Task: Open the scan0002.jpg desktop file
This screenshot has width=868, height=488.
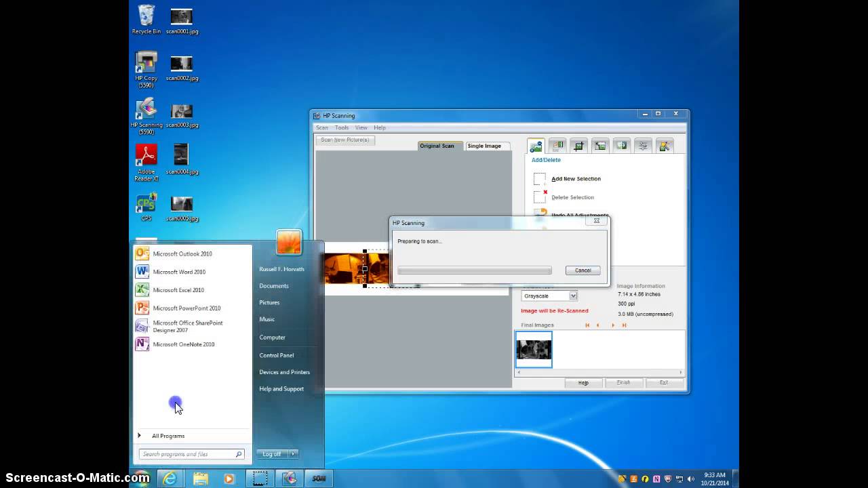Action: click(182, 68)
